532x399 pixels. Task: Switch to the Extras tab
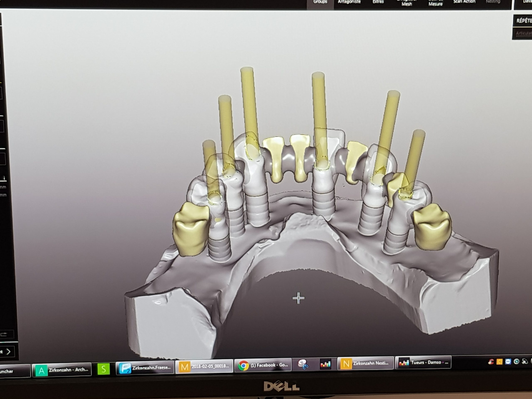click(378, 2)
